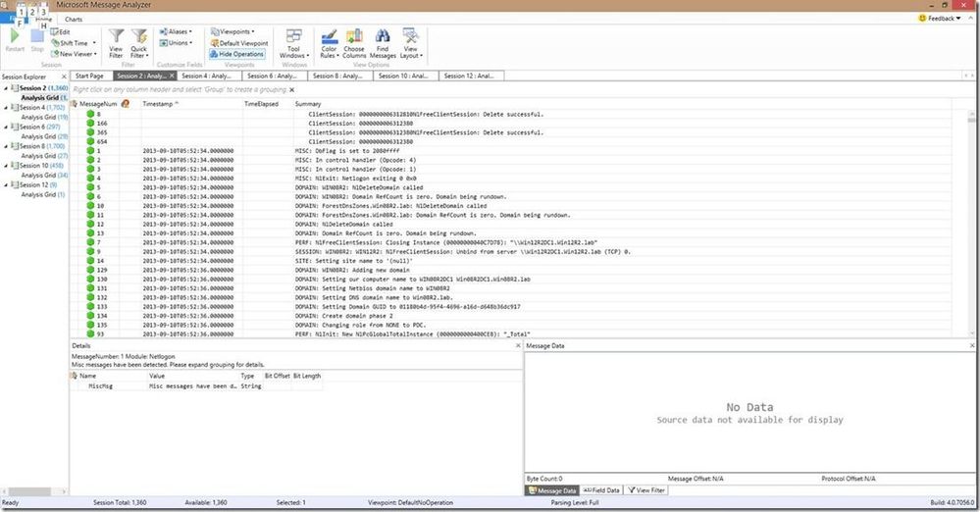Switch to the Session 4 analysis tab
The height and width of the screenshot is (512, 980).
[207, 76]
